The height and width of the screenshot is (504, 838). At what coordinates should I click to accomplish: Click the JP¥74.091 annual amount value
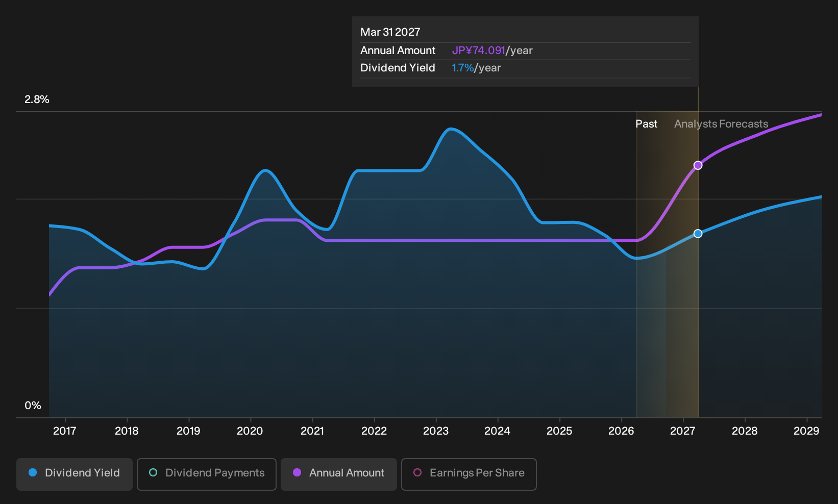pyautogui.click(x=479, y=51)
